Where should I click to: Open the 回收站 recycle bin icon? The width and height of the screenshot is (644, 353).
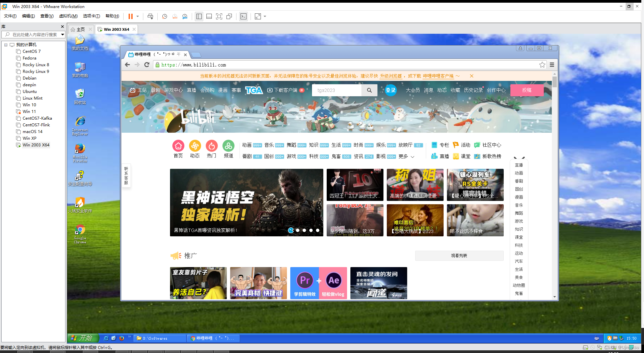[80, 96]
